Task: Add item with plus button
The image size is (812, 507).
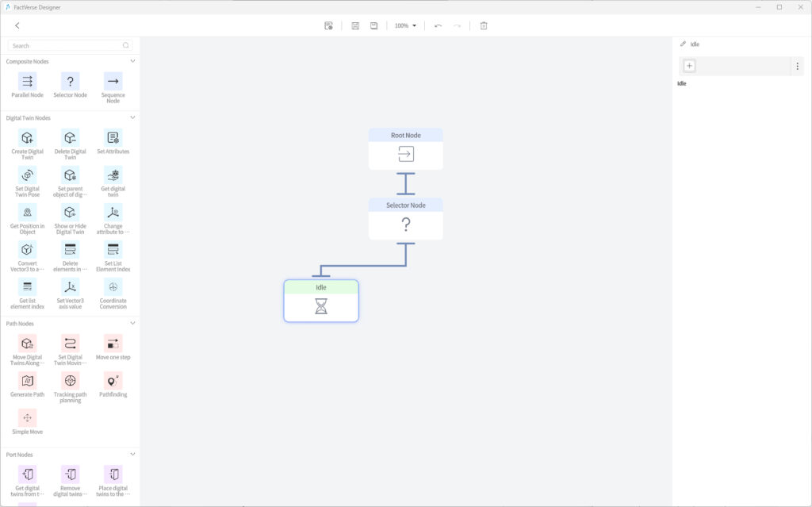Action: point(689,66)
